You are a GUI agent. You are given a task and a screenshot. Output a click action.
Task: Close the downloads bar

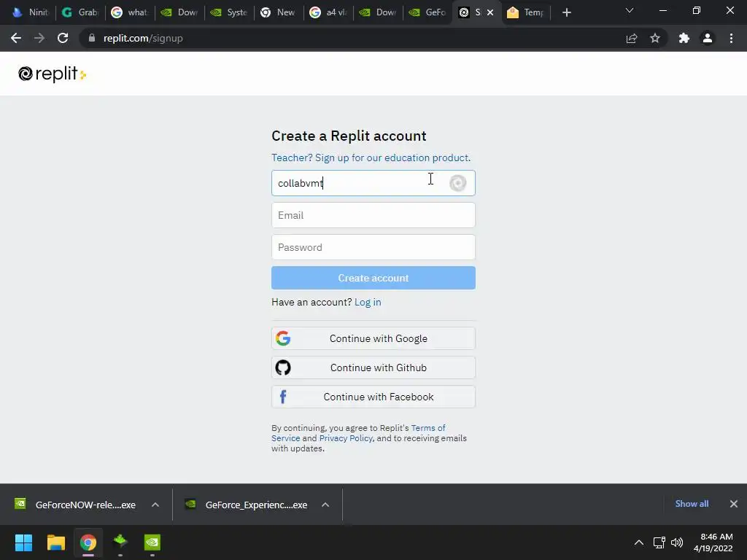pyautogui.click(x=734, y=504)
